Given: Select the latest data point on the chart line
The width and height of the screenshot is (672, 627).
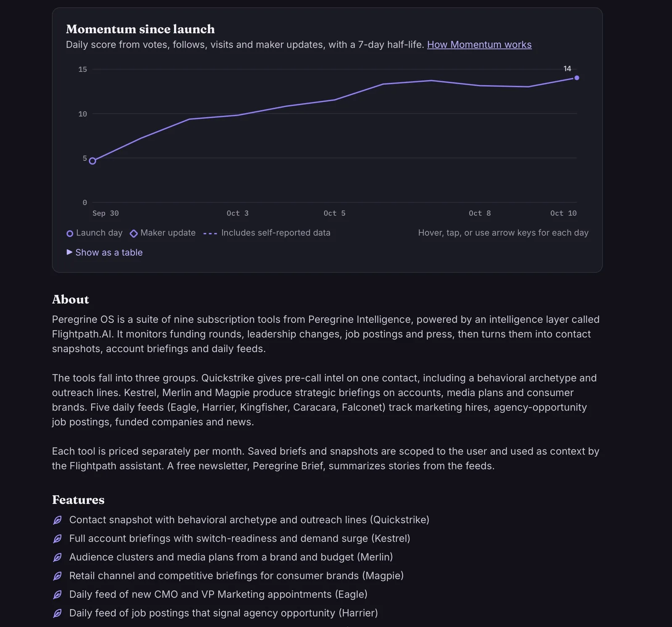Looking at the screenshot, I should pos(577,78).
